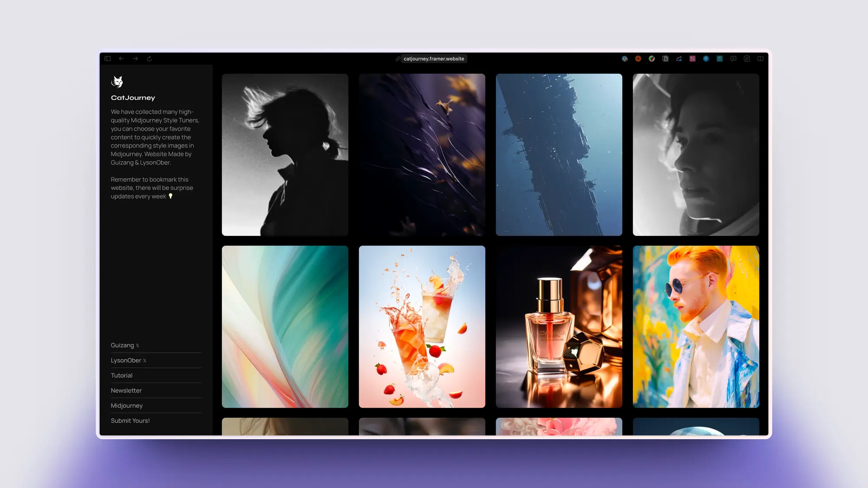Open the red-haired man with sunglasses thumbnail
This screenshot has width=868, height=488.
[x=696, y=327]
